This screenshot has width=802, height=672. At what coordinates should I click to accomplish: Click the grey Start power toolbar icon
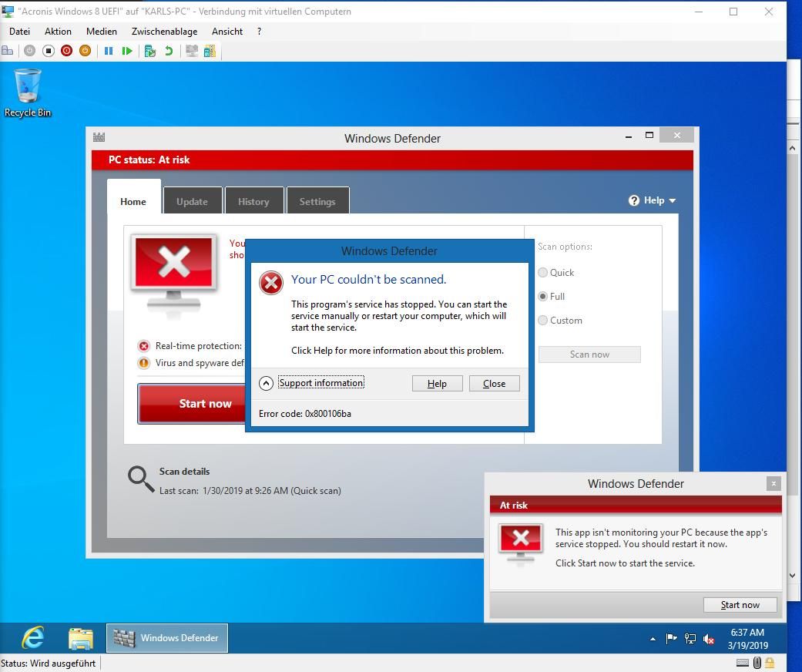pyautogui.click(x=30, y=51)
